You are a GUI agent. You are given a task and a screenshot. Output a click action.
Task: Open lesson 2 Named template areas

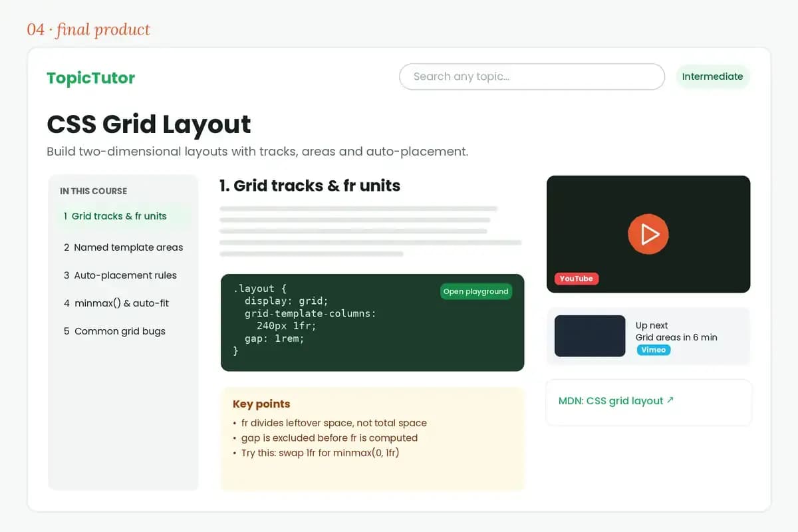[x=123, y=247]
